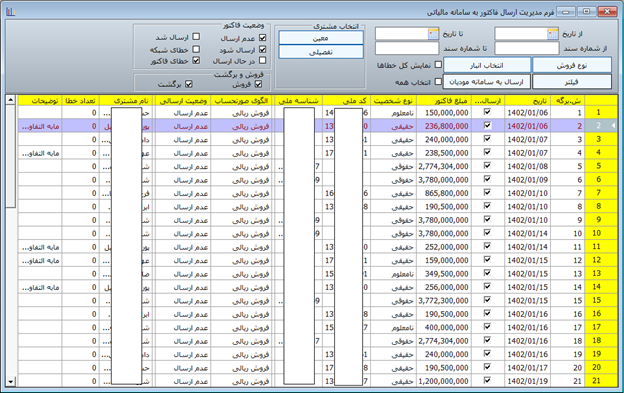Click the date cell '1402/01/09'
The image size is (624, 393).
coord(528,180)
